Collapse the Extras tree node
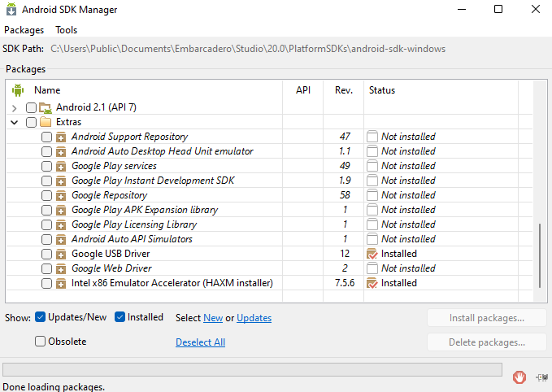 pyautogui.click(x=15, y=123)
